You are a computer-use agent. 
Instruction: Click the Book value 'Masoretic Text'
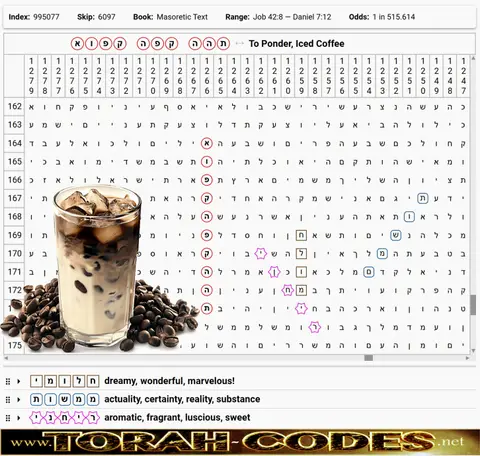[x=182, y=17]
